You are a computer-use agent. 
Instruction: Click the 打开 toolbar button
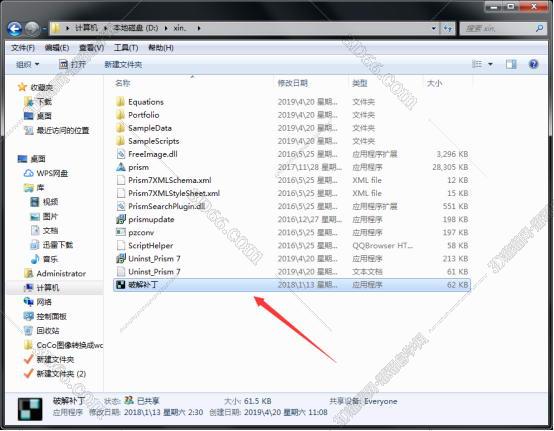click(72, 65)
